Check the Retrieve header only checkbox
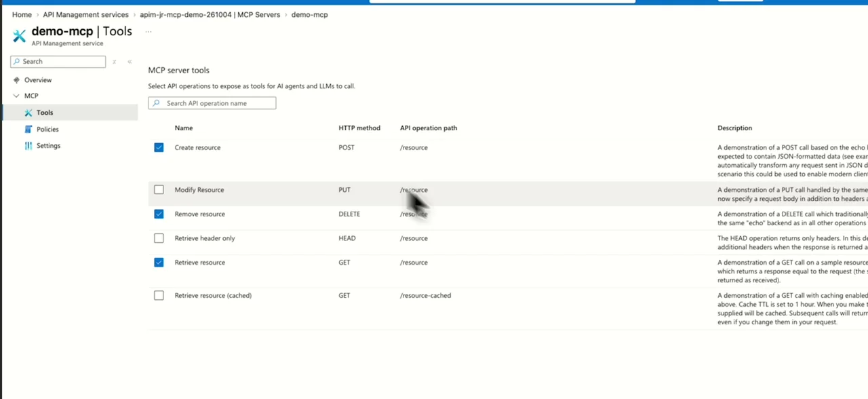868x399 pixels. click(x=159, y=238)
